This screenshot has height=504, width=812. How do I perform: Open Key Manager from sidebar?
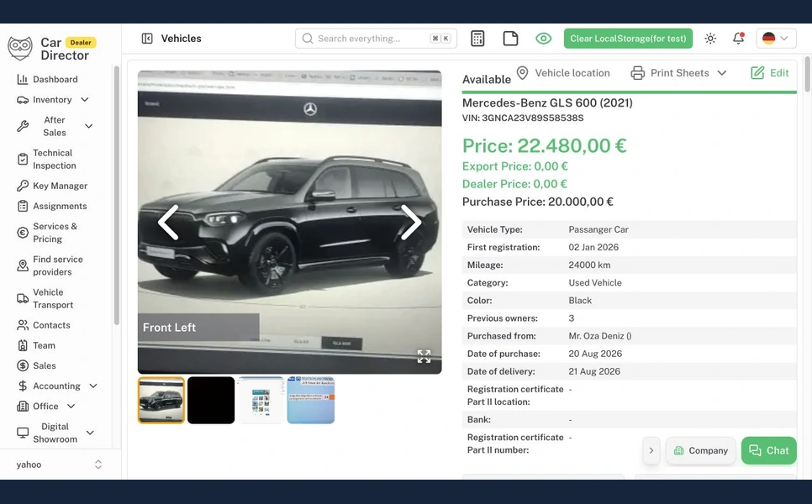click(52, 186)
